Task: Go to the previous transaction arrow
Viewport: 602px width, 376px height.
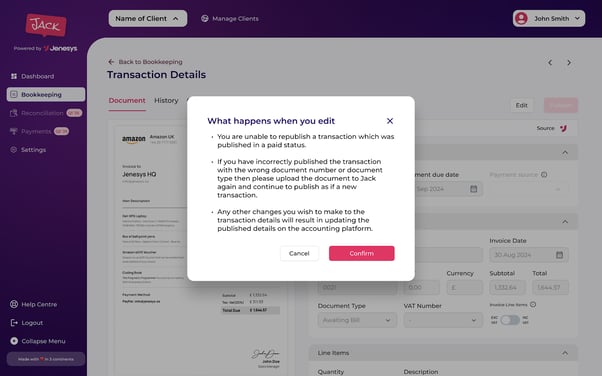Action: tap(550, 63)
